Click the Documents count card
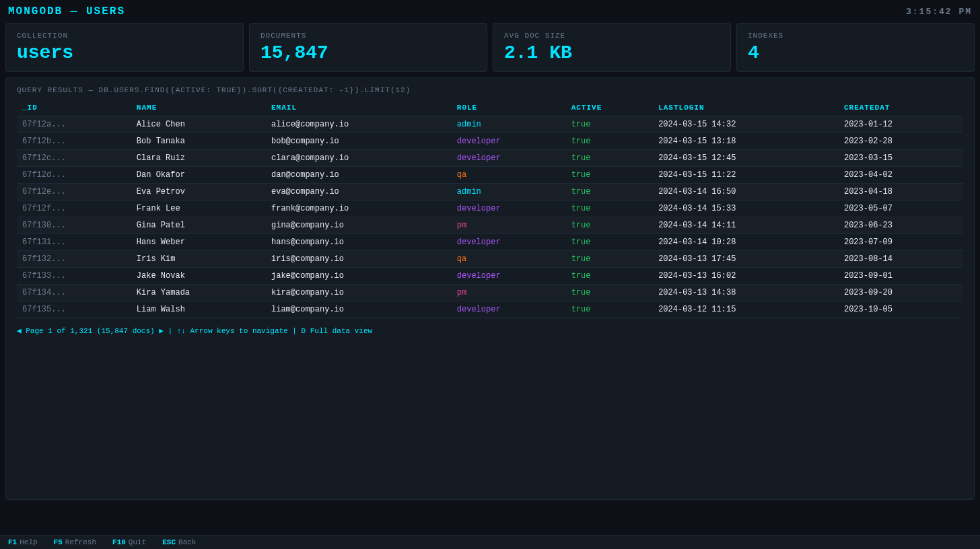Screen dimensions: 980x549 368,48
